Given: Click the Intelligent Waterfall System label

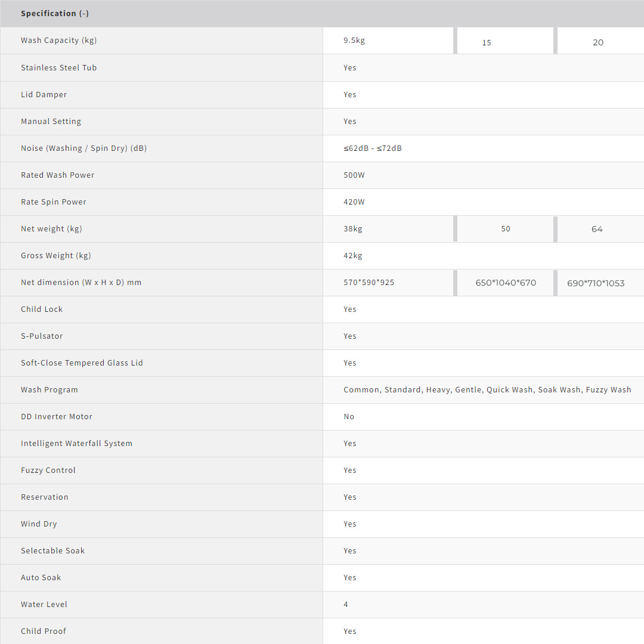Looking at the screenshot, I should pyautogui.click(x=76, y=444).
